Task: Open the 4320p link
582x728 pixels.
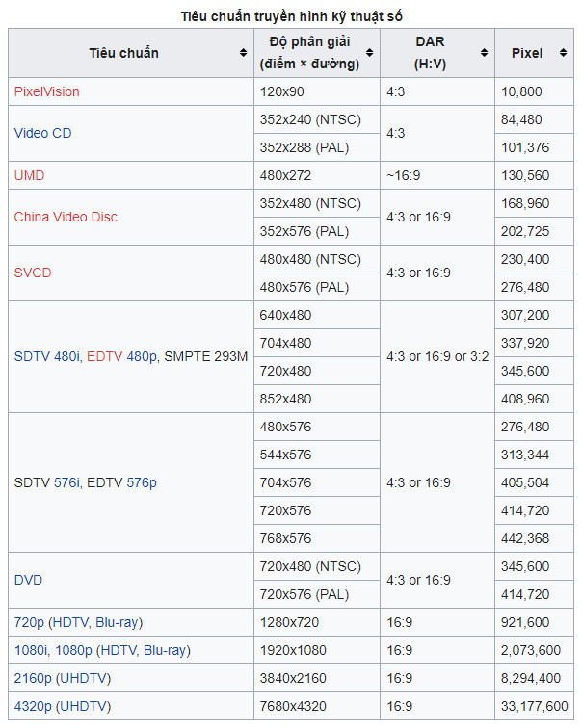Action: point(33,706)
